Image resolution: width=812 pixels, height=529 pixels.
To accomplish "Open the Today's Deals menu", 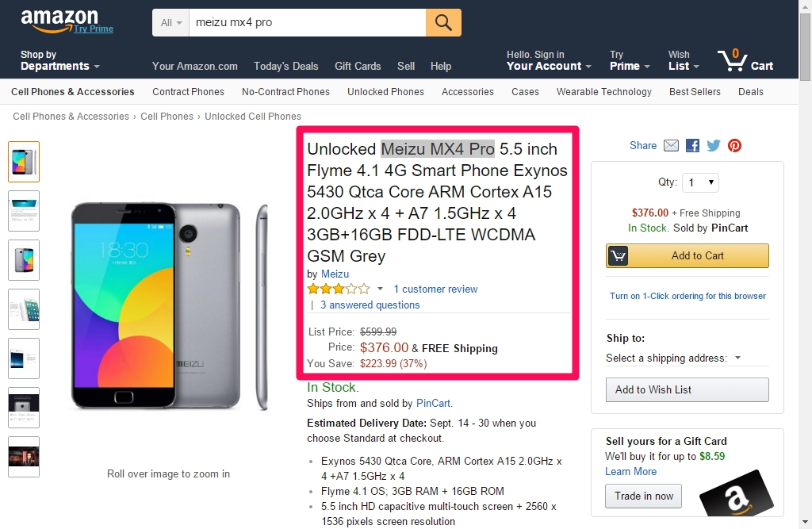I will [x=288, y=67].
